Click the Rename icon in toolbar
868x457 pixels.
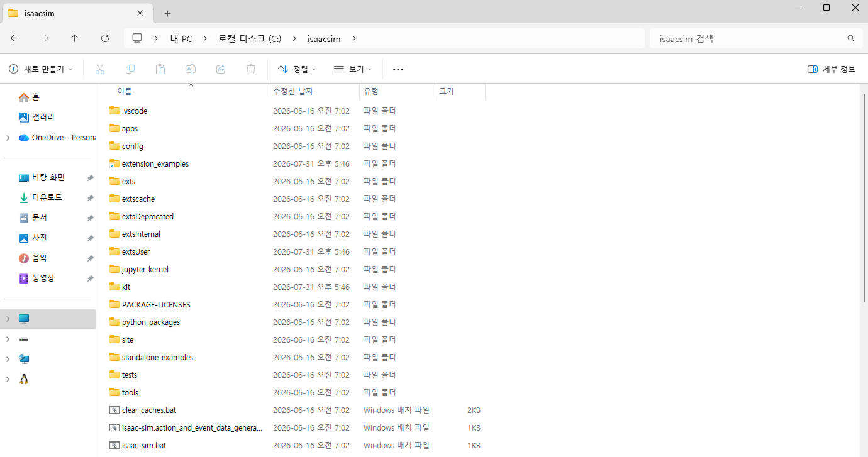pos(191,69)
